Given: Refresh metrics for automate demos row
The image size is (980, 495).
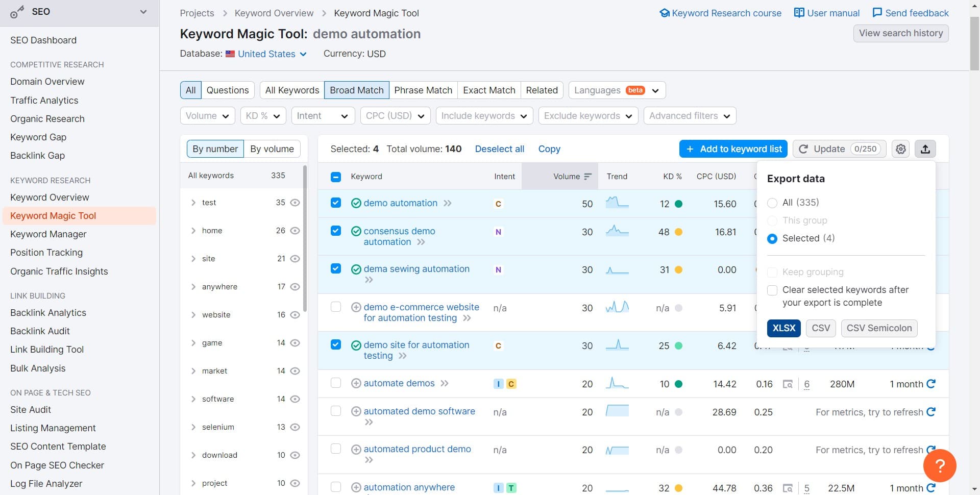Looking at the screenshot, I should [x=931, y=384].
